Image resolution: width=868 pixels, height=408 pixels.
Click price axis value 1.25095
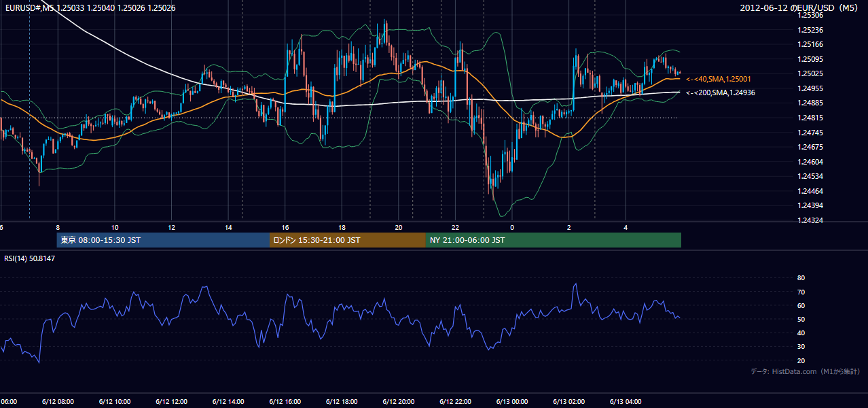pyautogui.click(x=810, y=59)
